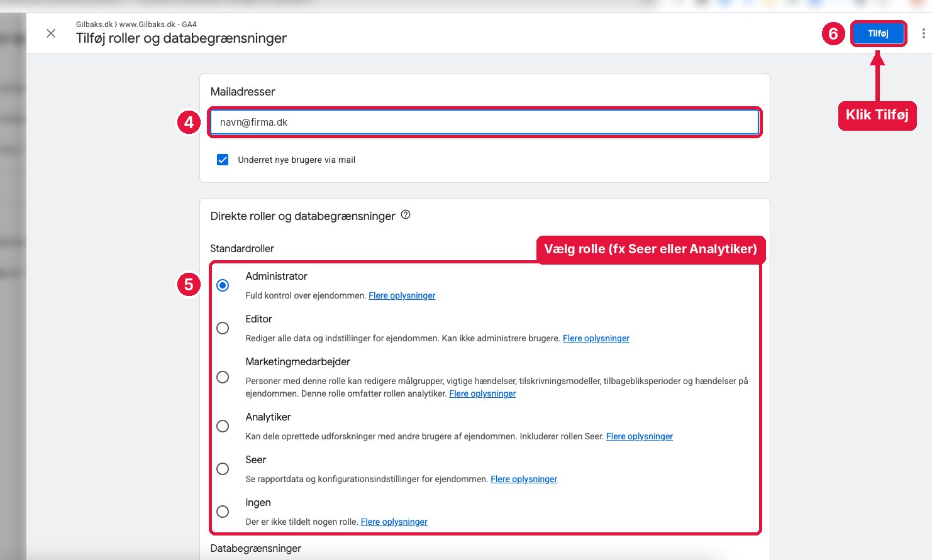Close the add roles dialog with X
Image resolution: width=932 pixels, height=560 pixels.
(x=51, y=33)
